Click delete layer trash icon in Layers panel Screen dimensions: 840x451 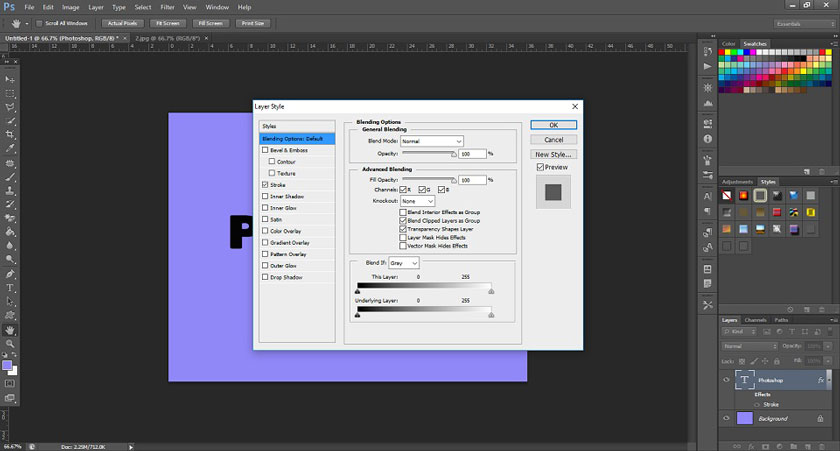822,446
